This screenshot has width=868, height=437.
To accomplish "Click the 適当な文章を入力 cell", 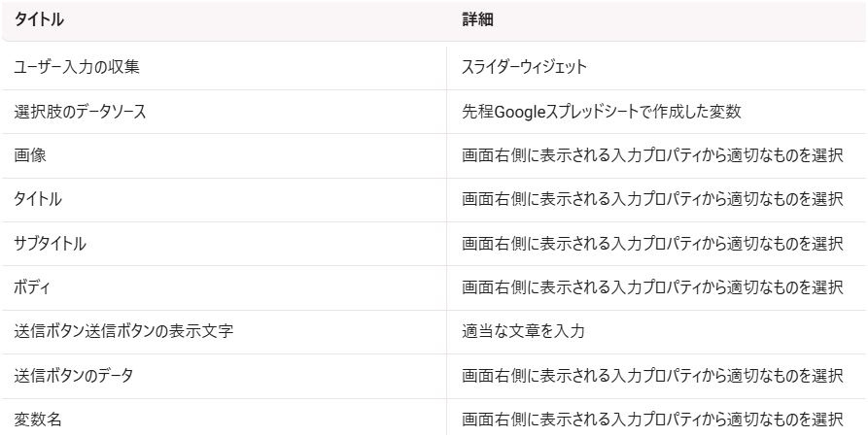I will (x=523, y=331).
